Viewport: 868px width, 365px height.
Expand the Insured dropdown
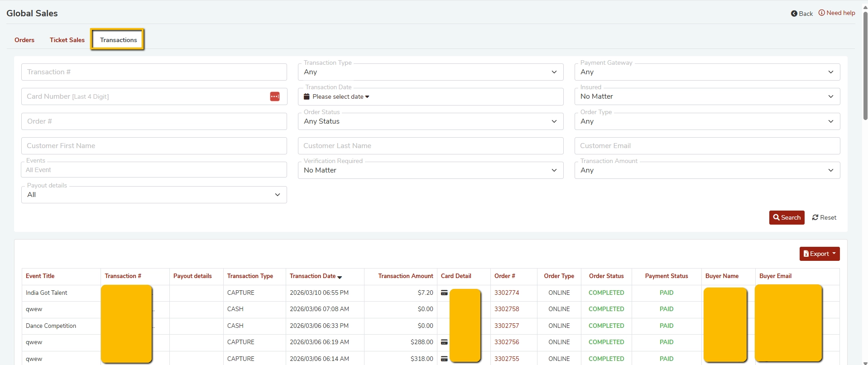[707, 96]
